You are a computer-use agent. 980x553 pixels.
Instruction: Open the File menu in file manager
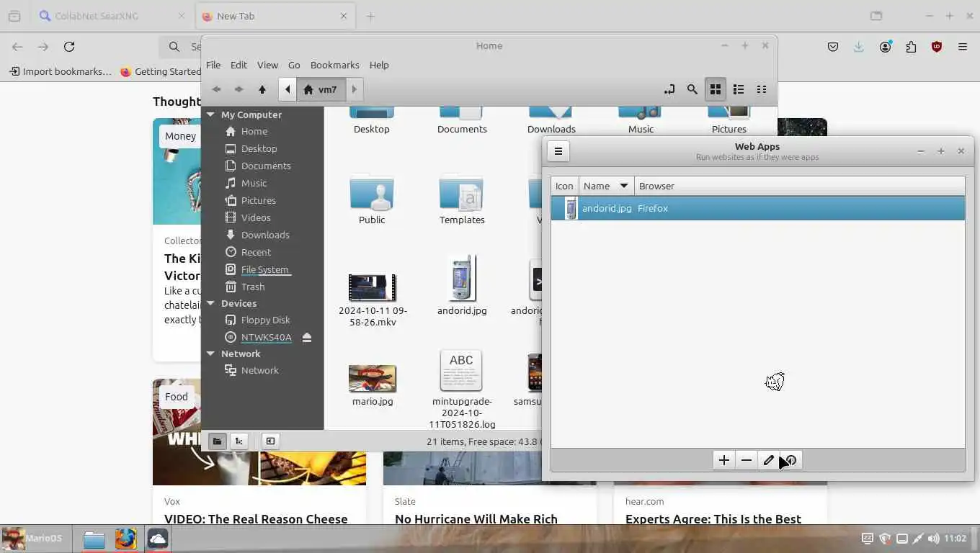pos(213,65)
